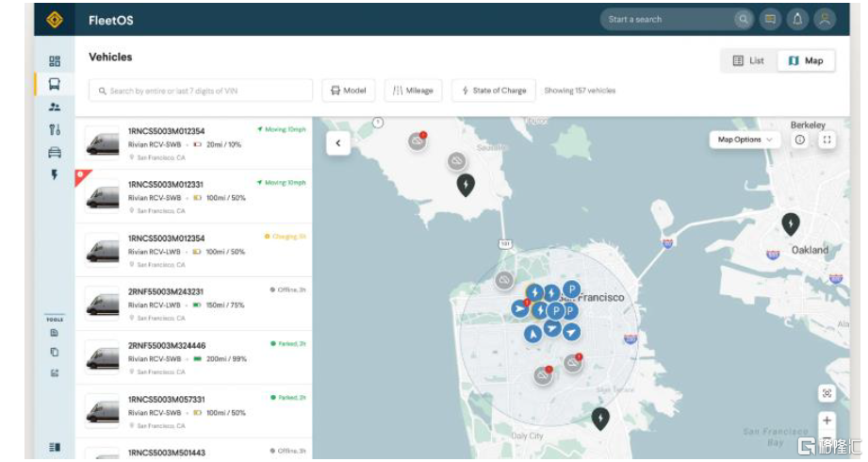Expand the Map Options dropdown
This screenshot has width=868, height=462.
coord(745,140)
